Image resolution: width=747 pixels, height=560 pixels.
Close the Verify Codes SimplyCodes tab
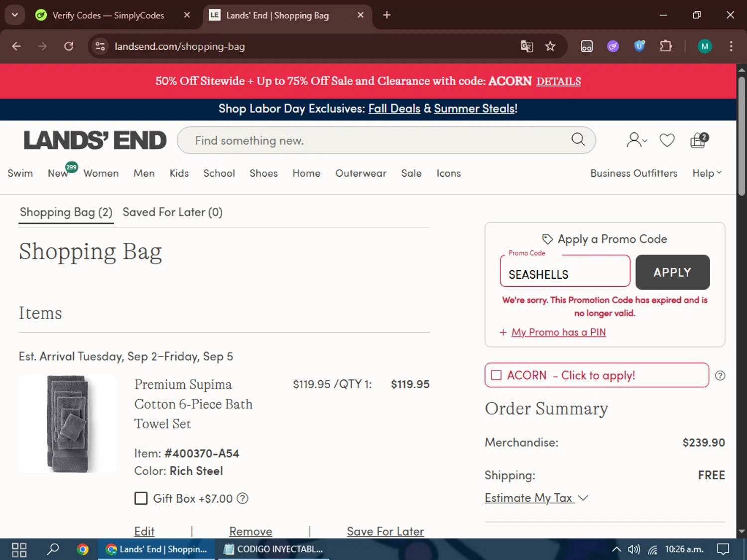[x=187, y=15]
